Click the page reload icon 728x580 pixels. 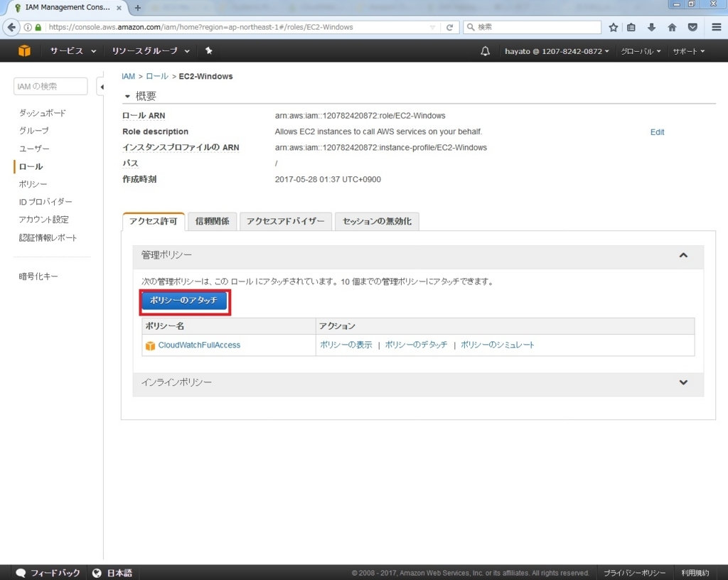449,28
